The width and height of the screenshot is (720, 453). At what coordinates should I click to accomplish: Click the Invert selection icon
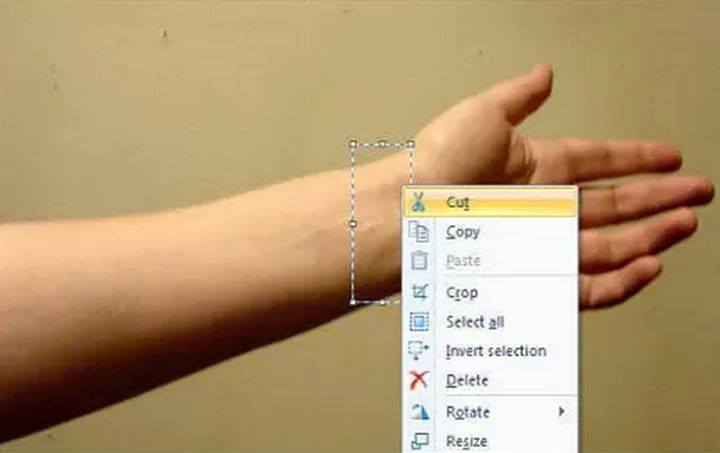(x=418, y=351)
